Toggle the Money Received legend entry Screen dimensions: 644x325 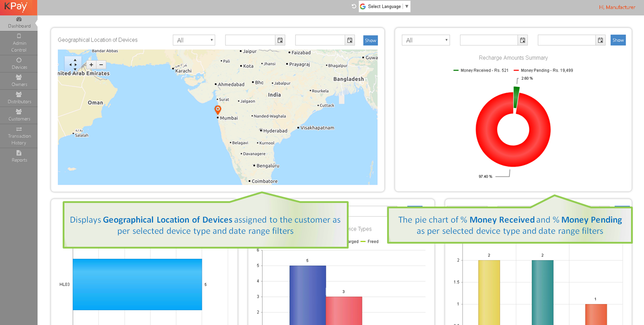click(481, 71)
